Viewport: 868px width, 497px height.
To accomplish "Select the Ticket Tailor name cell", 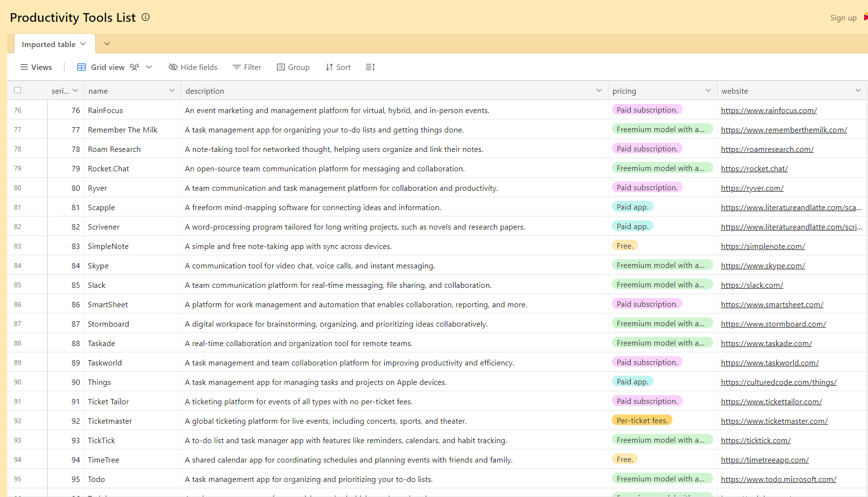I will 132,401.
